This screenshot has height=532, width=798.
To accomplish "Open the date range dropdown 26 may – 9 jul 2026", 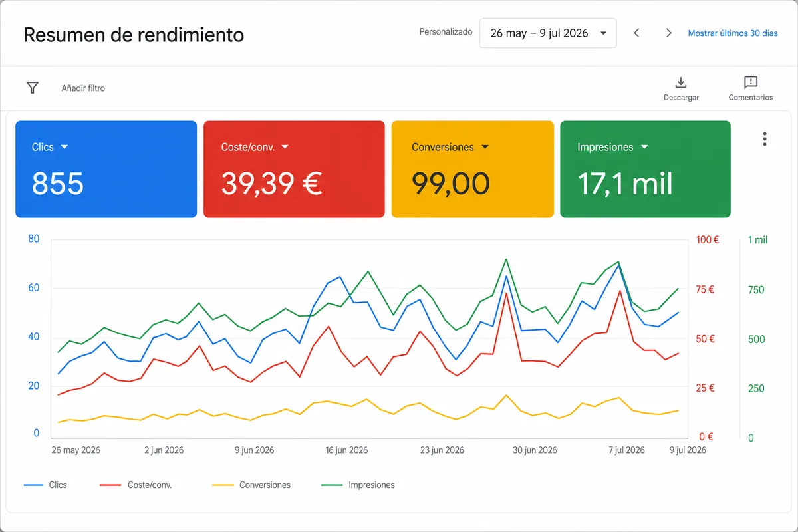I will [x=548, y=33].
